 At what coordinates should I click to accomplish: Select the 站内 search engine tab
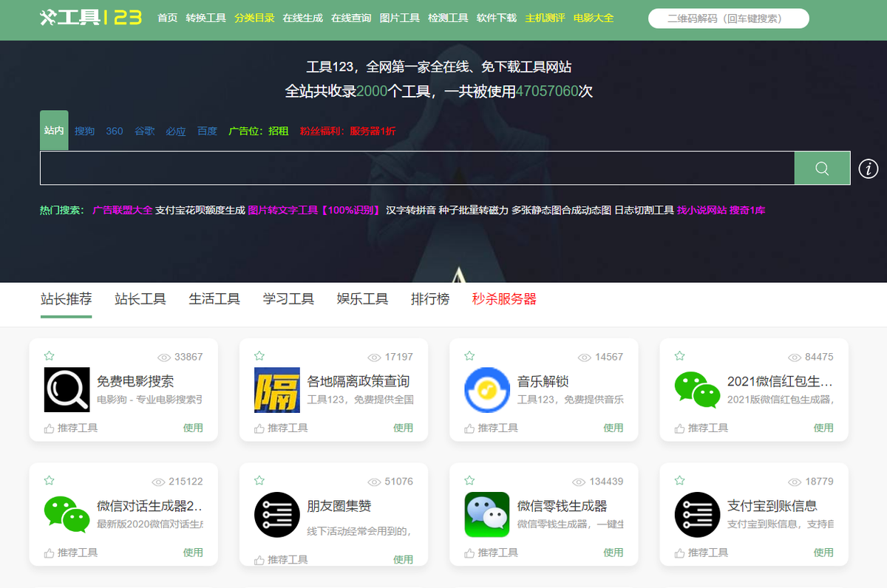tap(54, 131)
